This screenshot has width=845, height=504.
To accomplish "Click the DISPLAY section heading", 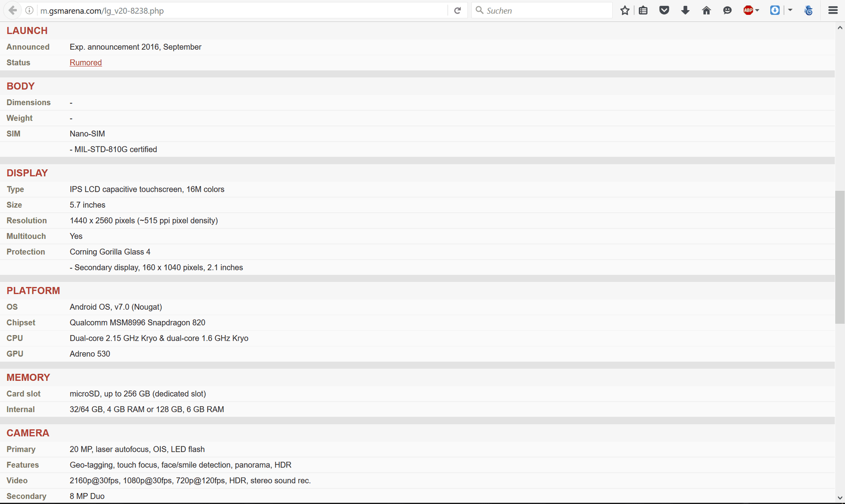I will (27, 173).
